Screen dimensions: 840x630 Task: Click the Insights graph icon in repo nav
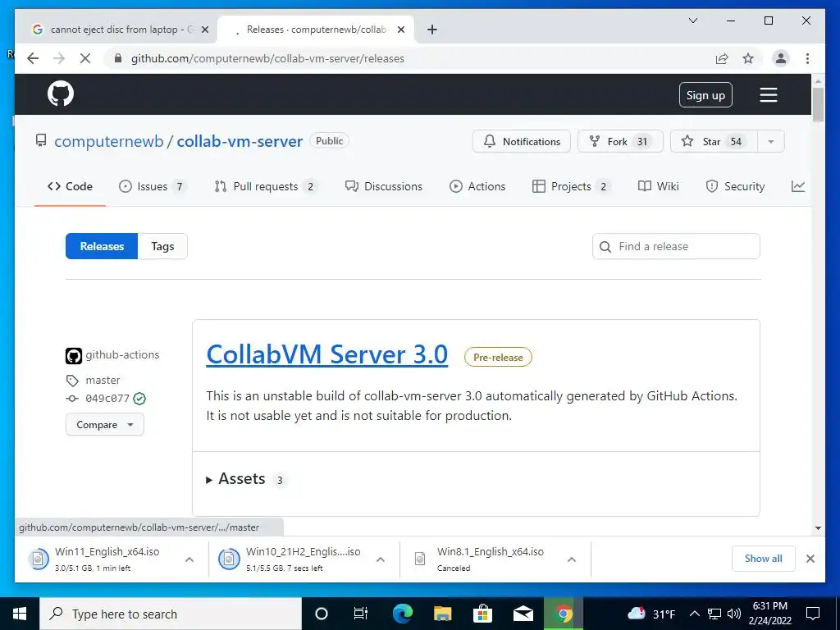coord(797,186)
